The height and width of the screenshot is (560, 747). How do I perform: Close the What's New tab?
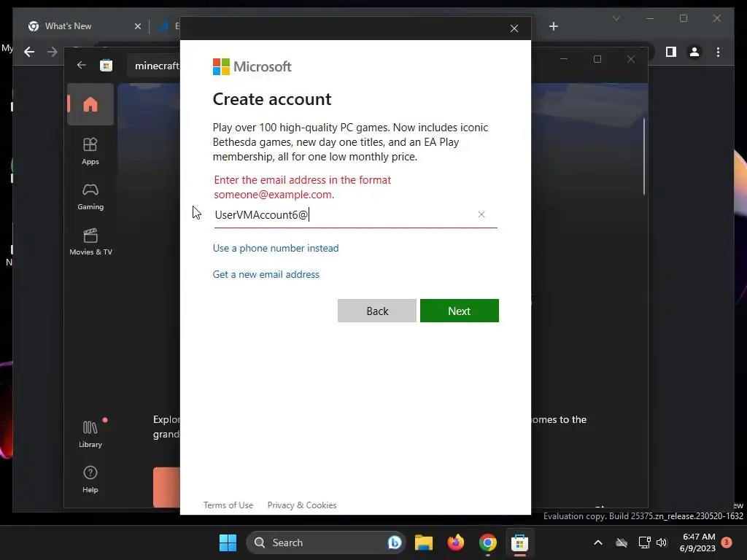tap(138, 26)
